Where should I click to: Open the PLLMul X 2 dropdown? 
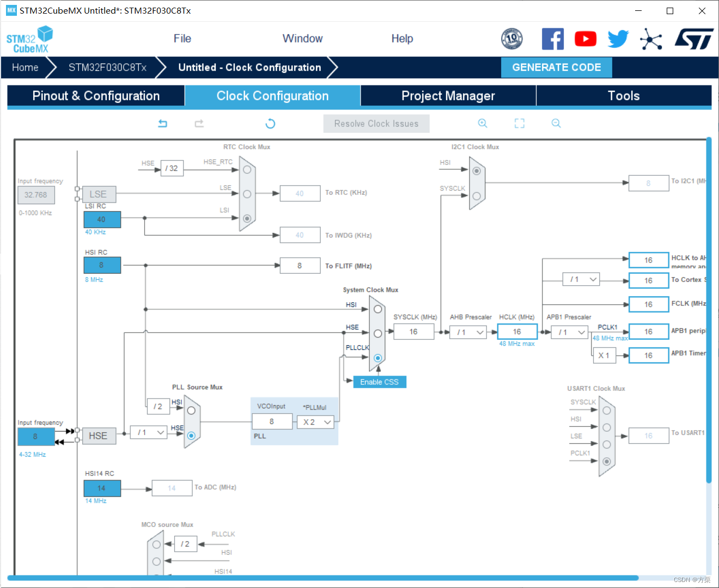[315, 422]
